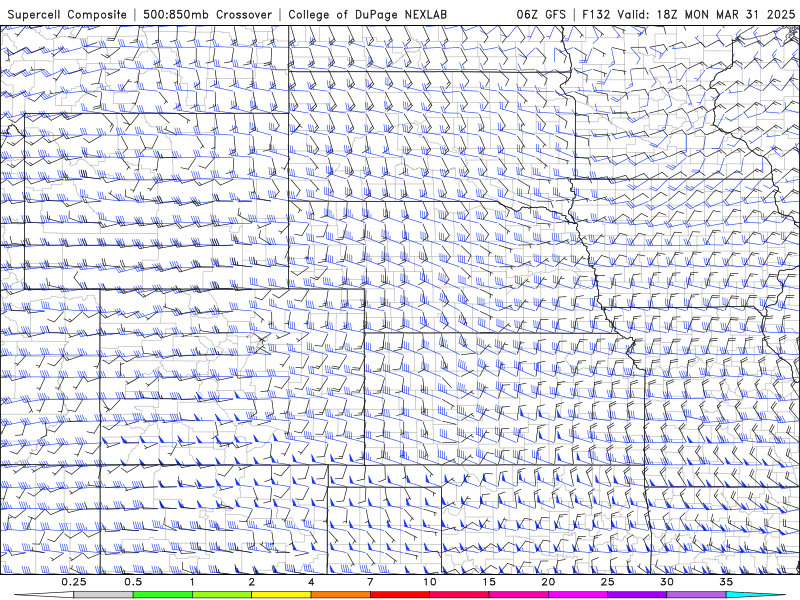
Task: Click the "0.5" color scale label
Action: 133,582
